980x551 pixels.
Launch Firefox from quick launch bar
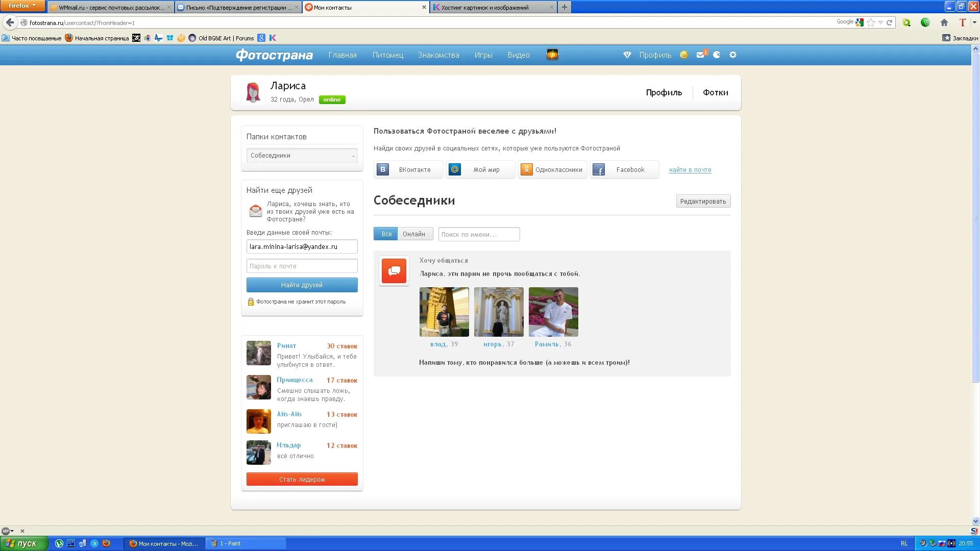click(106, 543)
